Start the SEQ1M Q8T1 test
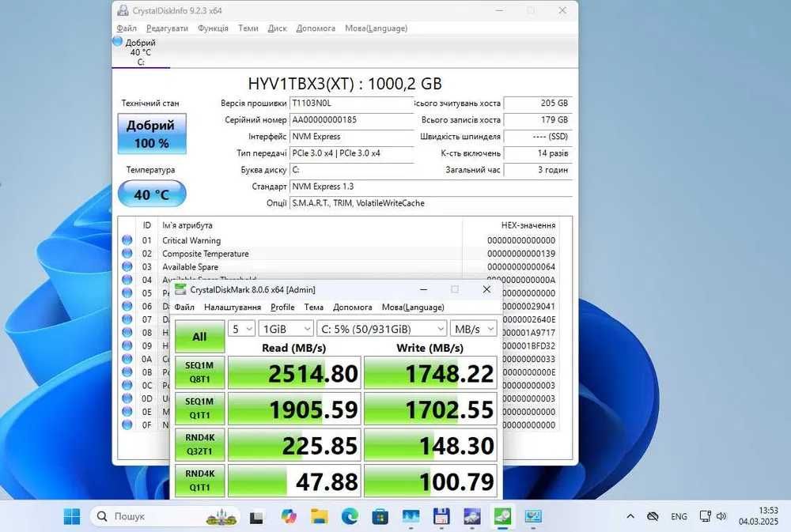The height and width of the screenshot is (532, 791). coord(200,372)
